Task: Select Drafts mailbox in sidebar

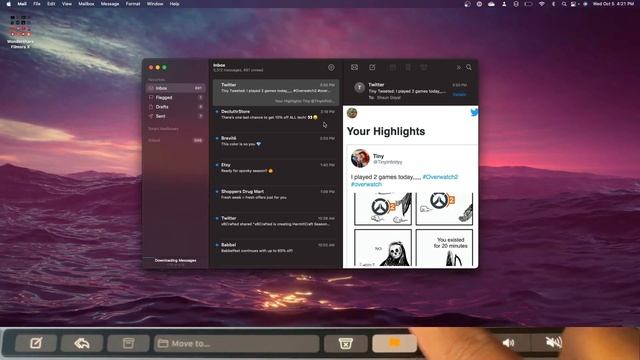Action: pyautogui.click(x=176, y=107)
